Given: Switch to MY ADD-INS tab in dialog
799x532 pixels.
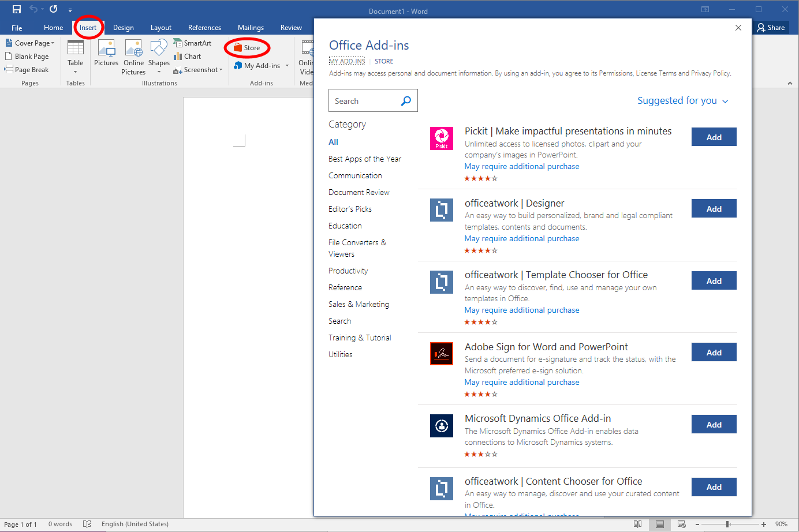Looking at the screenshot, I should 347,61.
